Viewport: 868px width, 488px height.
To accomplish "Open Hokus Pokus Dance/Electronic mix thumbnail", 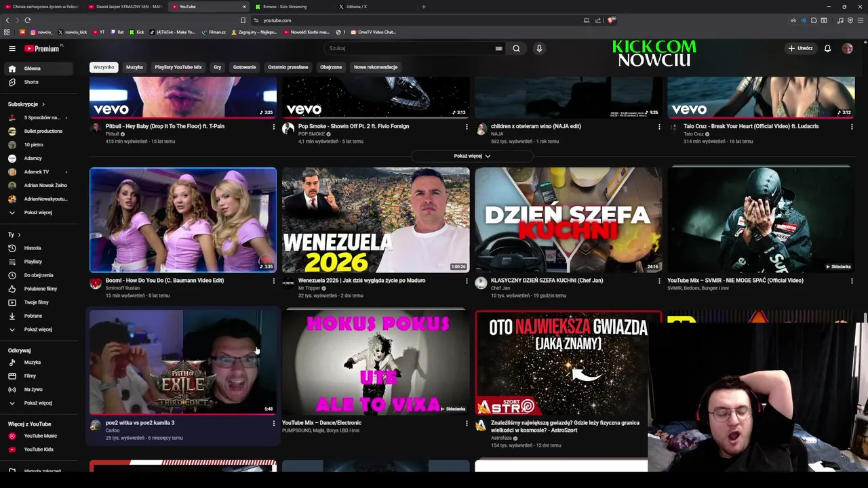I will coord(376,362).
